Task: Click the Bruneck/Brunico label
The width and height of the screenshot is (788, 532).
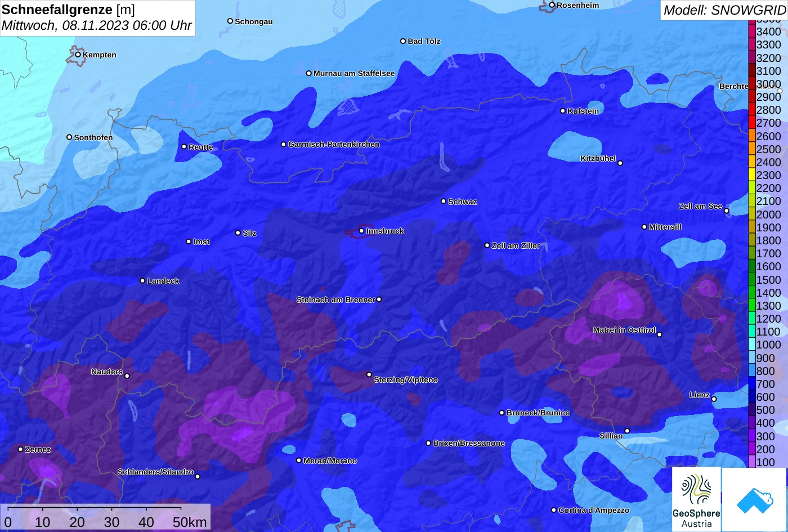Action: pyautogui.click(x=538, y=413)
